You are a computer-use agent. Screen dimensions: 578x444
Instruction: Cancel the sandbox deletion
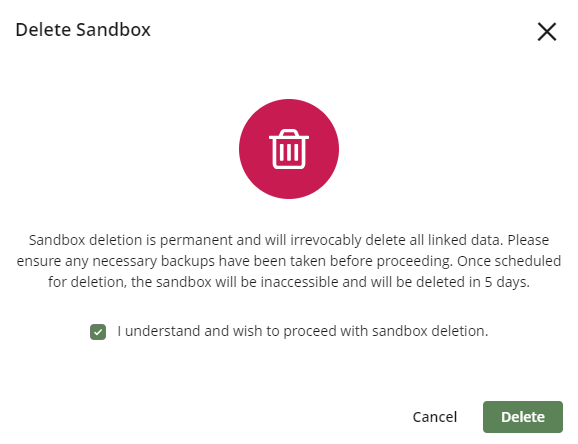point(435,417)
